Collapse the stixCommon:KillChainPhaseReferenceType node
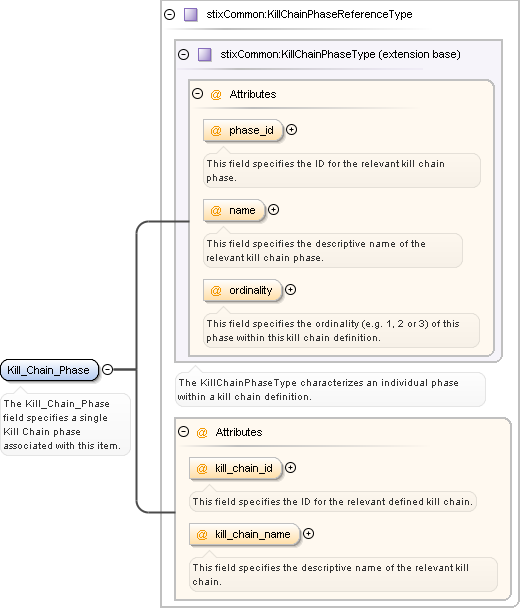The height and width of the screenshot is (609, 521). [169, 15]
